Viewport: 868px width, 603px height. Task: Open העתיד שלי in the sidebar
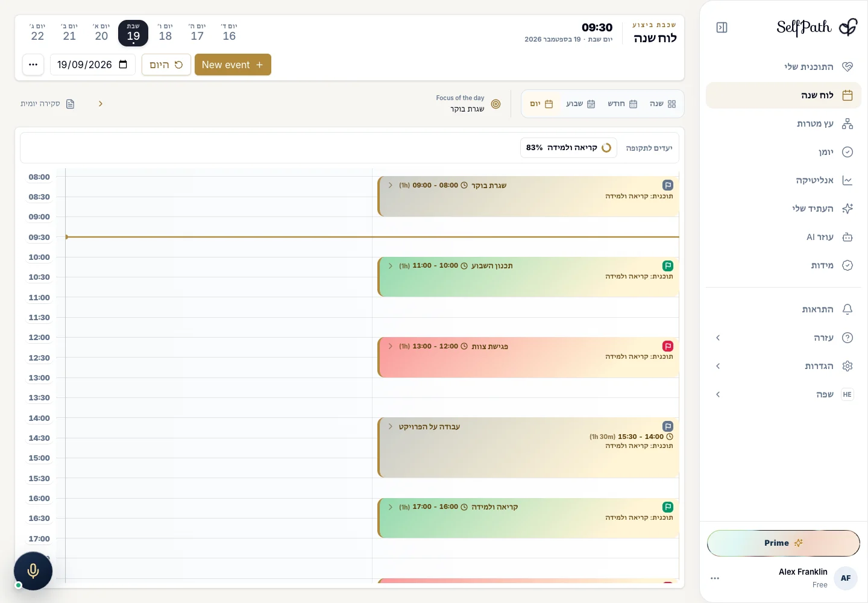[784, 209]
